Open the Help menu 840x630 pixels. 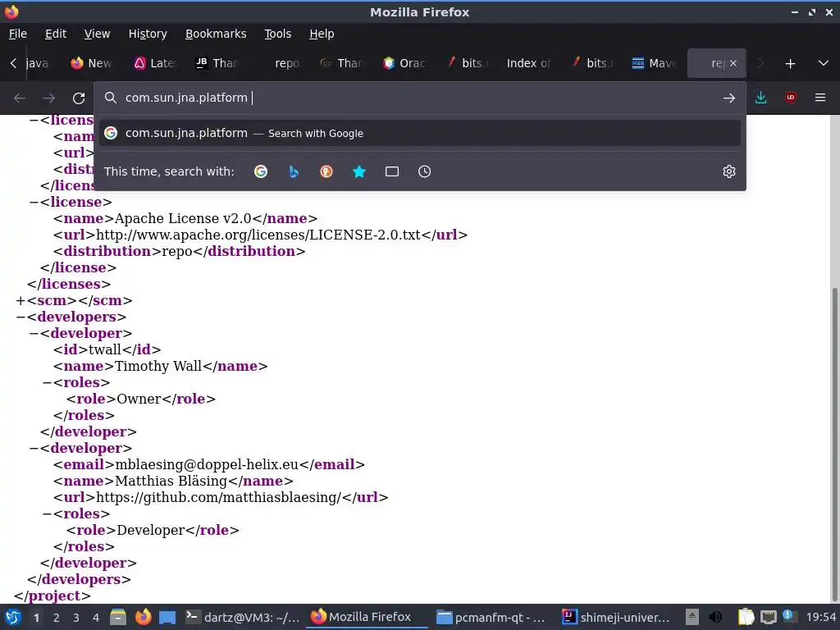(322, 34)
